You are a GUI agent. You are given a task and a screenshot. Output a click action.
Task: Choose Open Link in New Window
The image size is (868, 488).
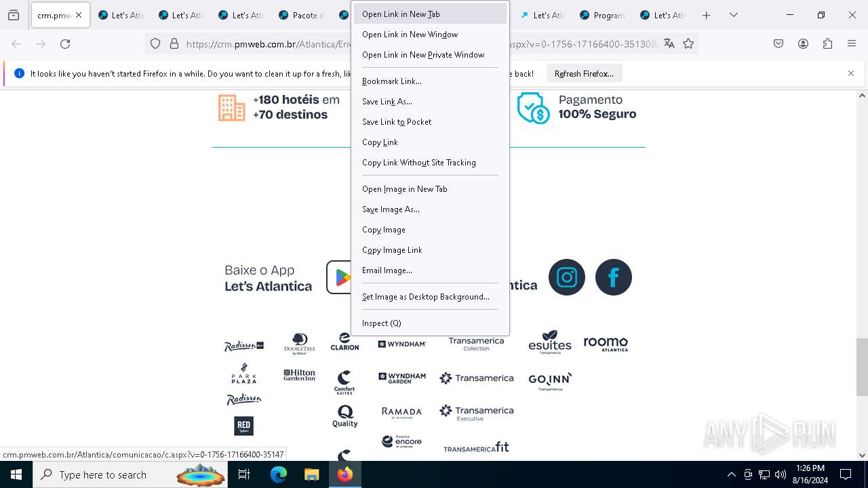coord(430,35)
